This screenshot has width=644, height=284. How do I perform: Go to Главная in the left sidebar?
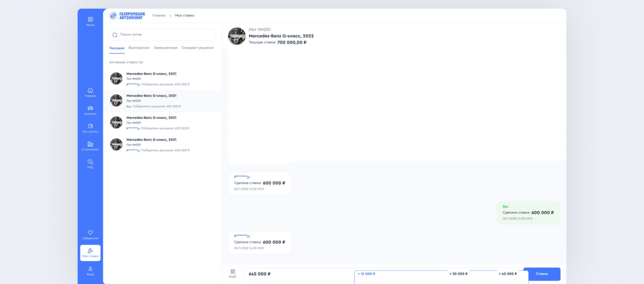tap(90, 92)
